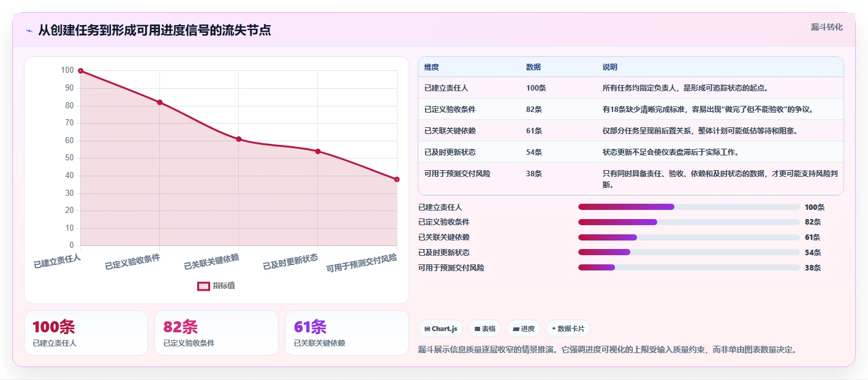The height and width of the screenshot is (380, 868).
Task: Select the 表格 tag chip
Action: (x=485, y=329)
